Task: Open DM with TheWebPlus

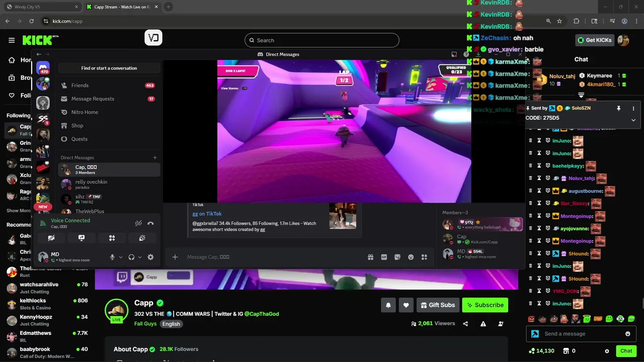Action: click(x=109, y=212)
